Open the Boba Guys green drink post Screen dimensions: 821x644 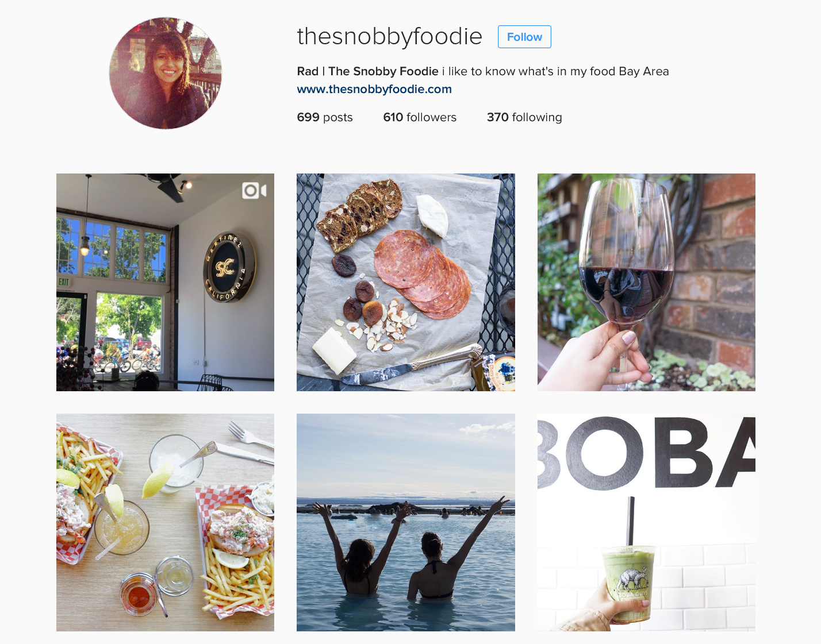pyautogui.click(x=646, y=522)
